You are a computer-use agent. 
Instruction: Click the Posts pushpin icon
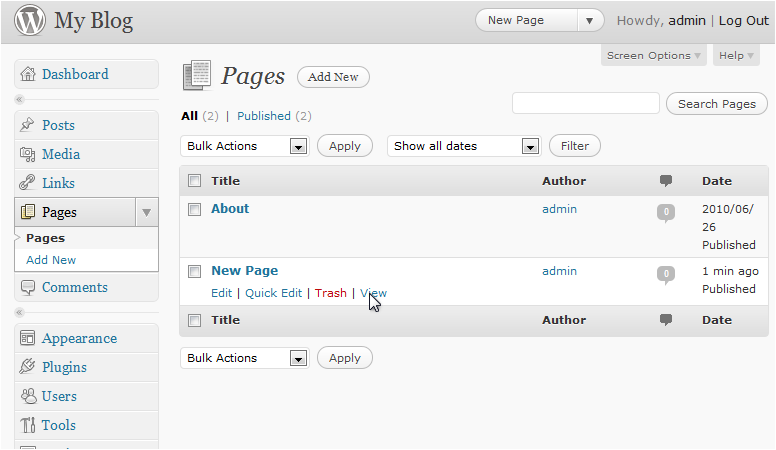(x=27, y=125)
